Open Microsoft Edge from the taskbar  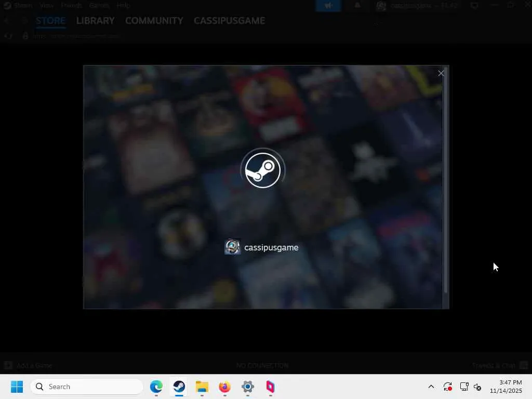[156, 387]
